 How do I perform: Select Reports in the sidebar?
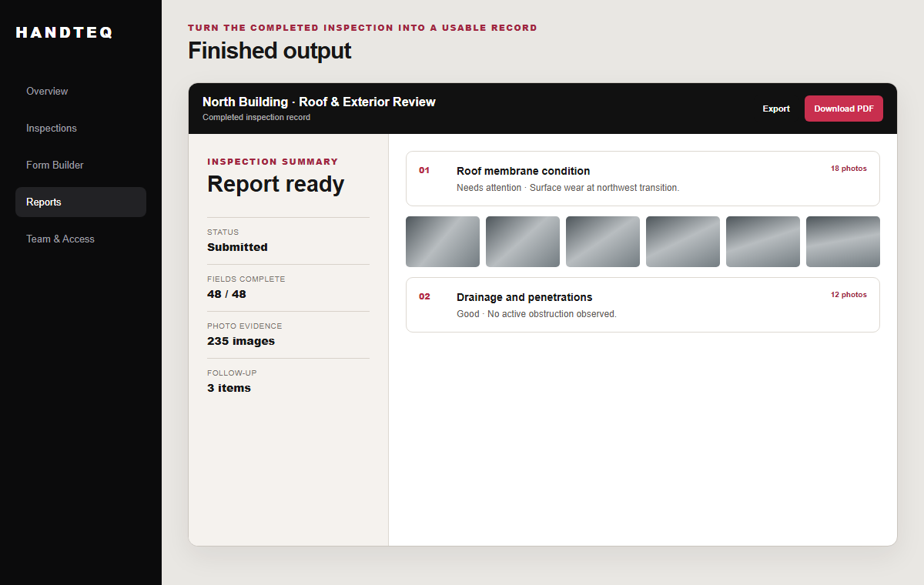pyautogui.click(x=81, y=202)
